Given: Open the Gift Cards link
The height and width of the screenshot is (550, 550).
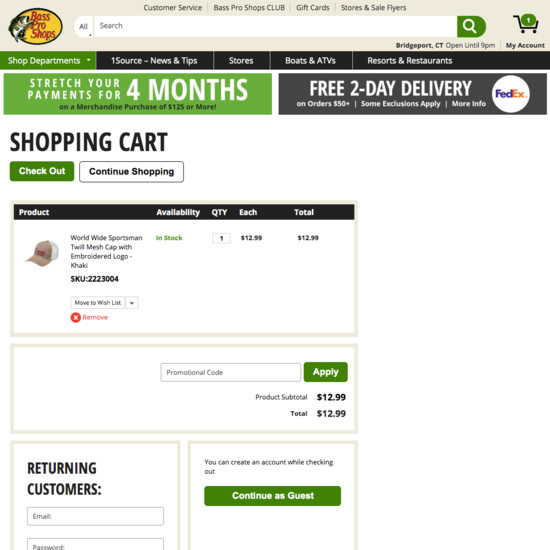Looking at the screenshot, I should [x=313, y=8].
